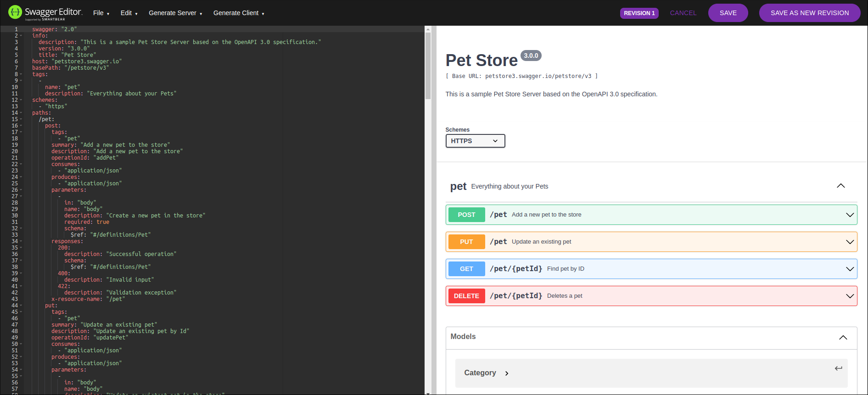Click SAVE AS NEW REVISION
The width and height of the screenshot is (868, 395).
(810, 13)
